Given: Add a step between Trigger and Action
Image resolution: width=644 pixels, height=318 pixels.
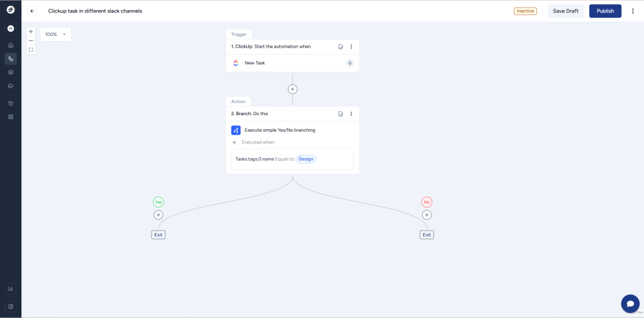Looking at the screenshot, I should click(292, 89).
